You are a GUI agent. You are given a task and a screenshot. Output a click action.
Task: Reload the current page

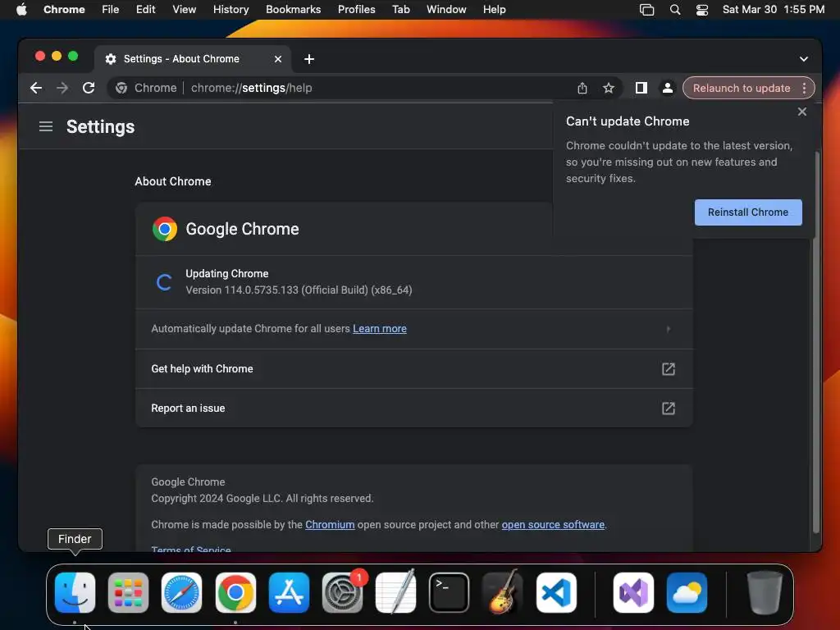point(89,88)
